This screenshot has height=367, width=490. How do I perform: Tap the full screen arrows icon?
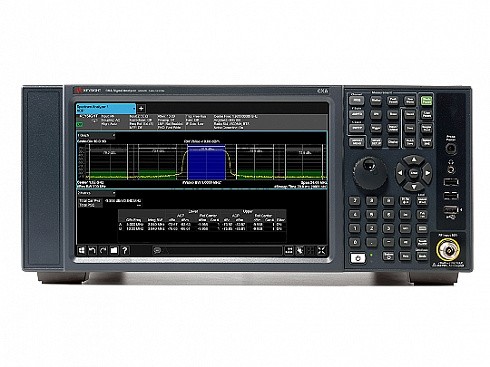pyautogui.click(x=321, y=251)
